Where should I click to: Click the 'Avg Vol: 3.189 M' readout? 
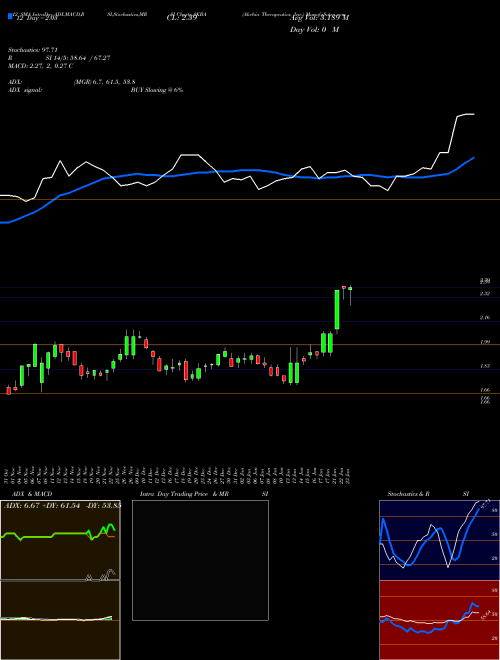tap(319, 18)
